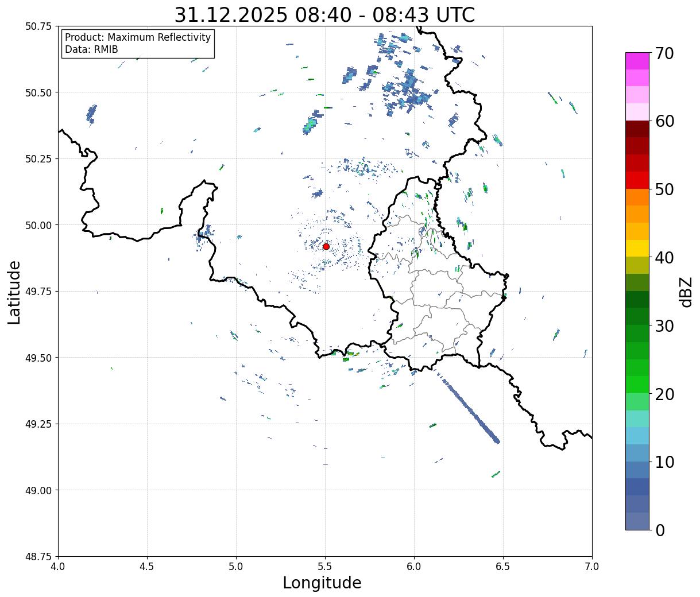Viewport: 700px width, 597px height.
Task: Click the 50.75 latitude tick label
Action: tap(38, 26)
